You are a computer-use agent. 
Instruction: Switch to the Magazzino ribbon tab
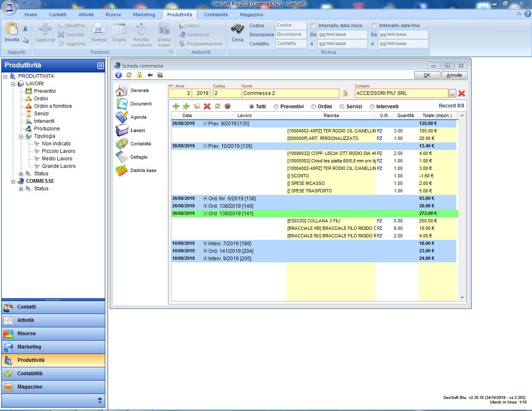[251, 15]
